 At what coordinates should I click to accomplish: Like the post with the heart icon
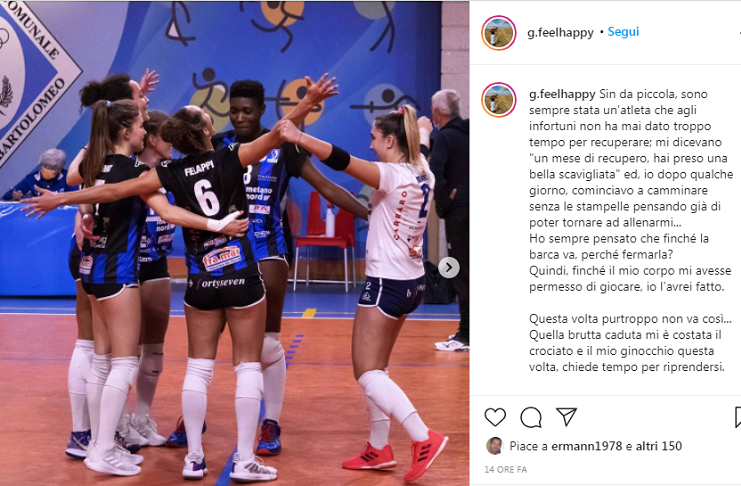pyautogui.click(x=495, y=417)
